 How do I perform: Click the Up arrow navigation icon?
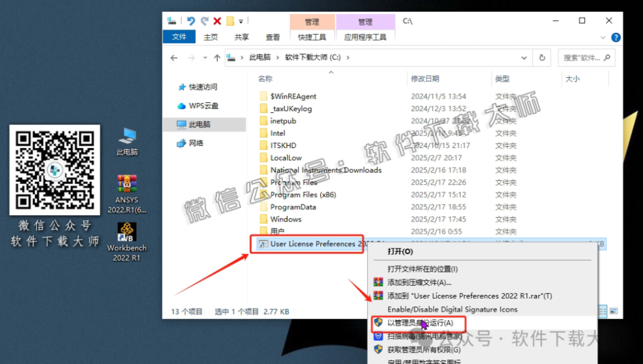[x=217, y=57]
